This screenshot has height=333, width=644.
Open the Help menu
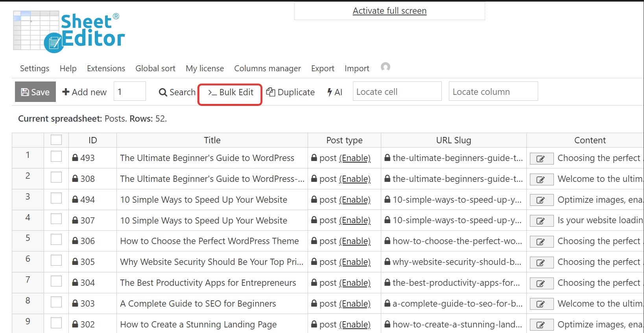click(68, 68)
